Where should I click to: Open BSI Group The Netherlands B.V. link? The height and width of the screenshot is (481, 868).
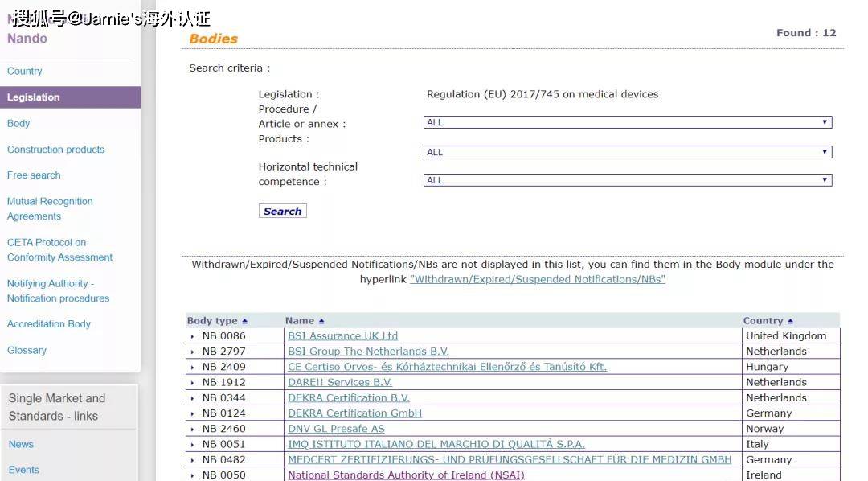368,351
